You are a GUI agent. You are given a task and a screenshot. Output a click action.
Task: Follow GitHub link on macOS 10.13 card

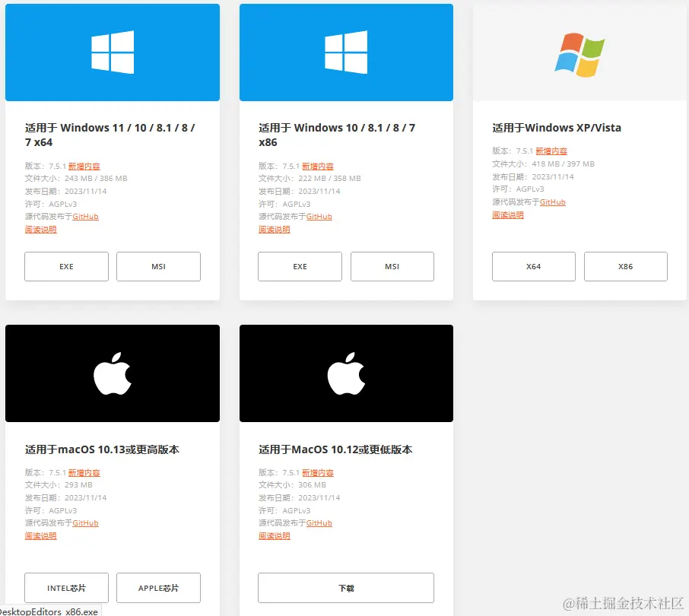[85, 523]
